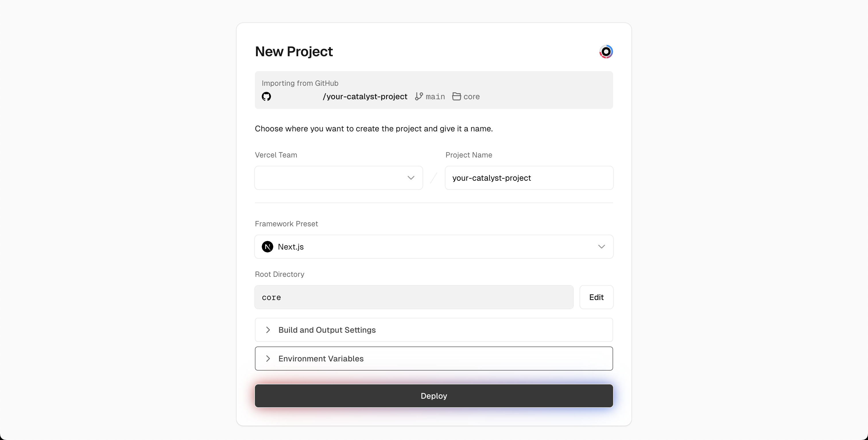Click the down arrow on the Framework Preset field

[601, 247]
